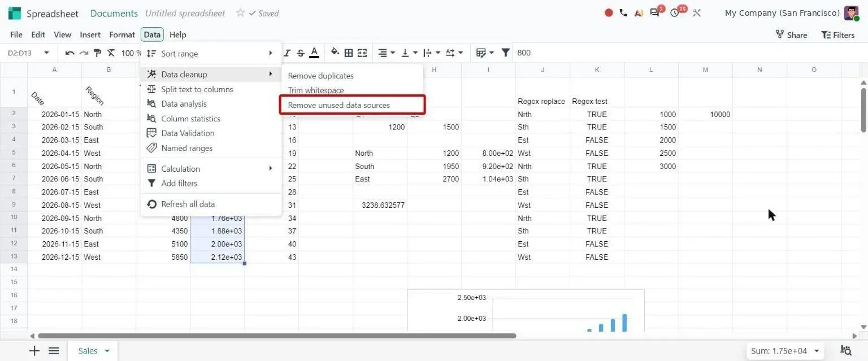Select the cell containing 3238.632577
The height and width of the screenshot is (361, 868).
pyautogui.click(x=380, y=205)
